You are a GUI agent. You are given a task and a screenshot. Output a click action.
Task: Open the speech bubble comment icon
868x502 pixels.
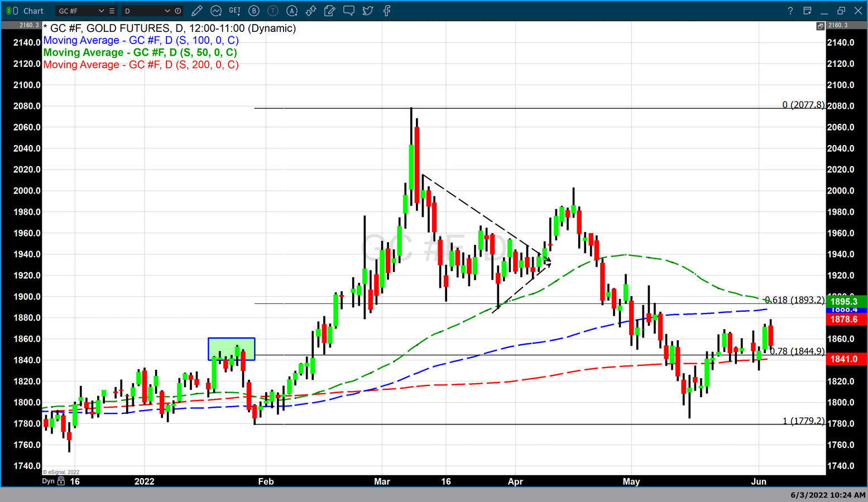349,11
